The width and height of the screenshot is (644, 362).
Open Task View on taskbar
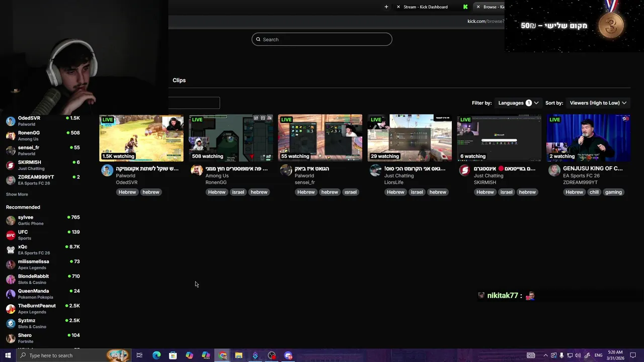139,355
